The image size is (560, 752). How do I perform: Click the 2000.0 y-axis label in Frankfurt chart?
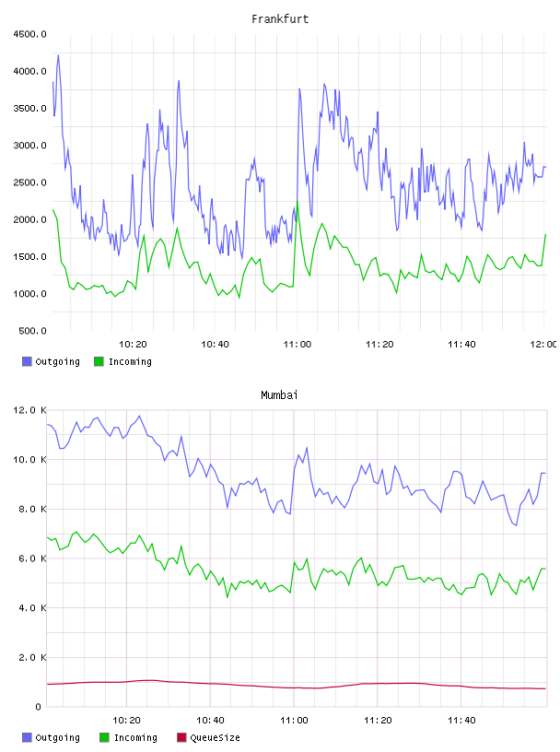pyautogui.click(x=29, y=219)
